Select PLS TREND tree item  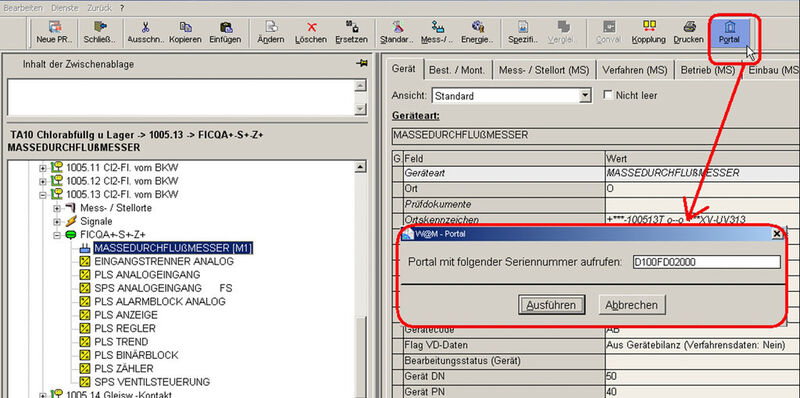[121, 341]
